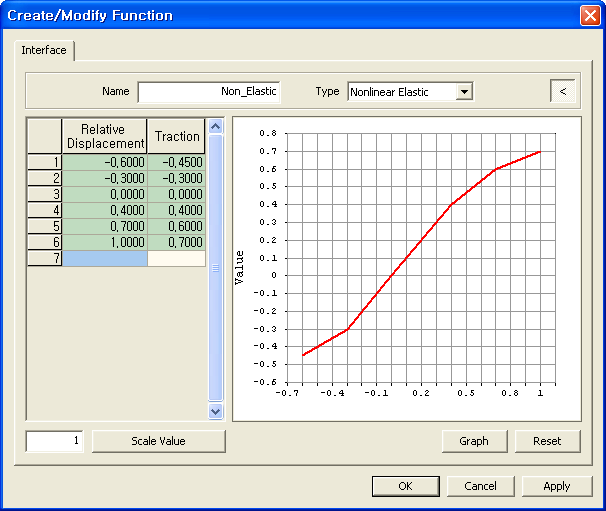Click the scale value input field showing 1
Image resolution: width=606 pixels, height=511 pixels.
click(54, 441)
